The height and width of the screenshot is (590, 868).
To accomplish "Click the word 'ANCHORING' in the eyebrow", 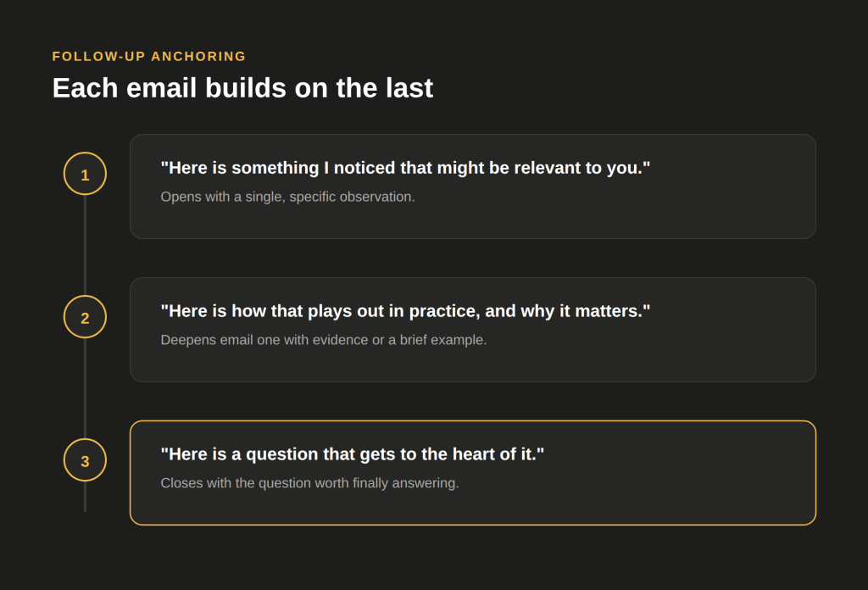I will (198, 57).
